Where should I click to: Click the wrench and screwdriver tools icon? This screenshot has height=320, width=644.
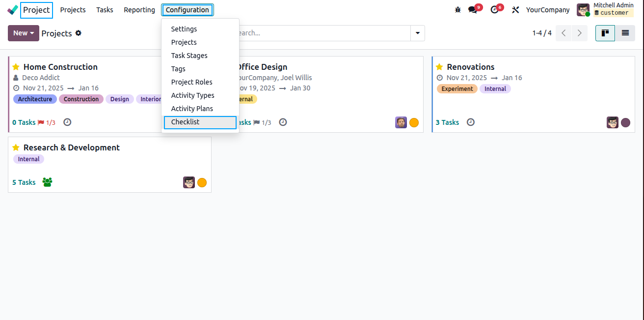coord(515,10)
